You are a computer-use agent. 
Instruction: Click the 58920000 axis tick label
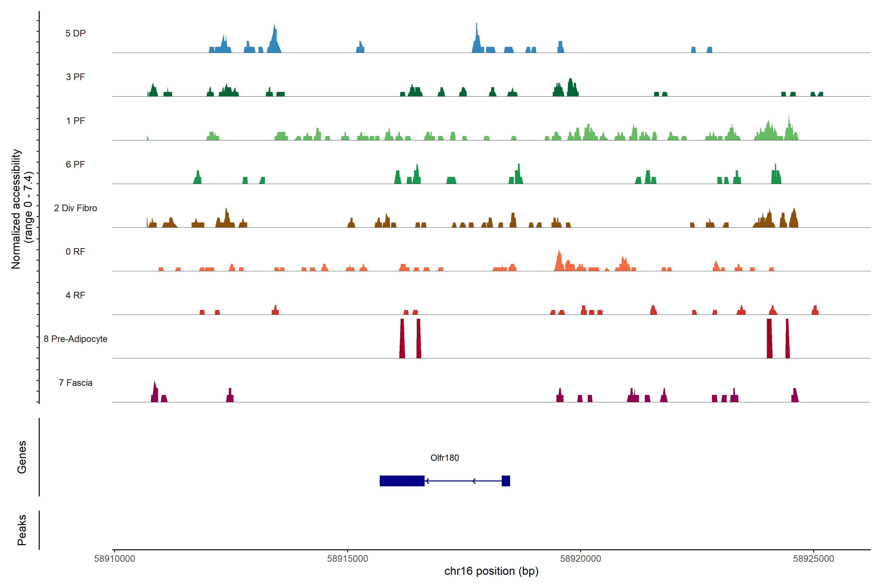point(580,558)
